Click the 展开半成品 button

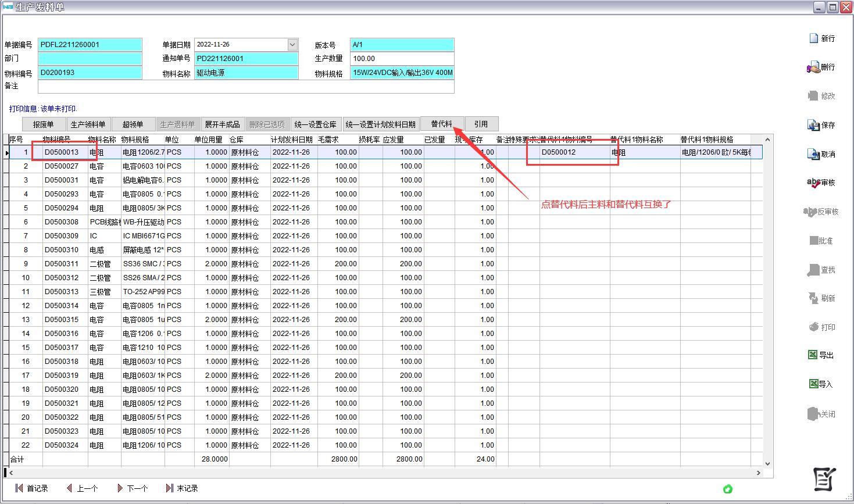click(222, 124)
